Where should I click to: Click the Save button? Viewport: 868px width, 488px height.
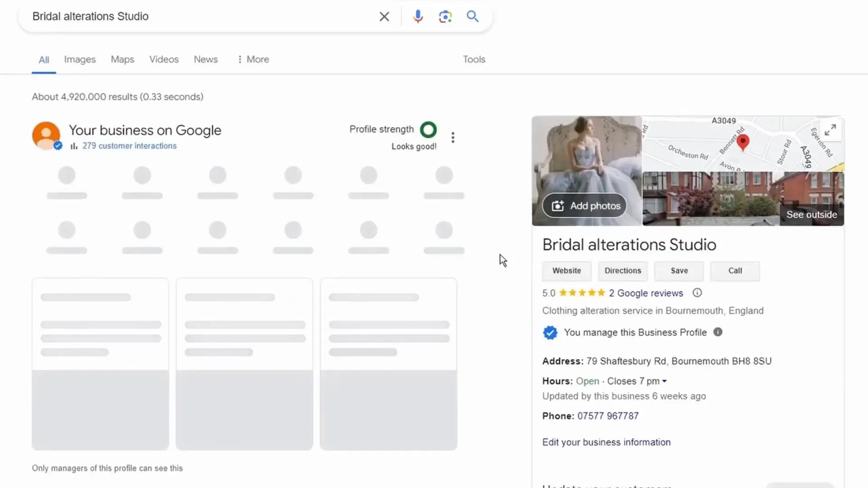point(679,271)
